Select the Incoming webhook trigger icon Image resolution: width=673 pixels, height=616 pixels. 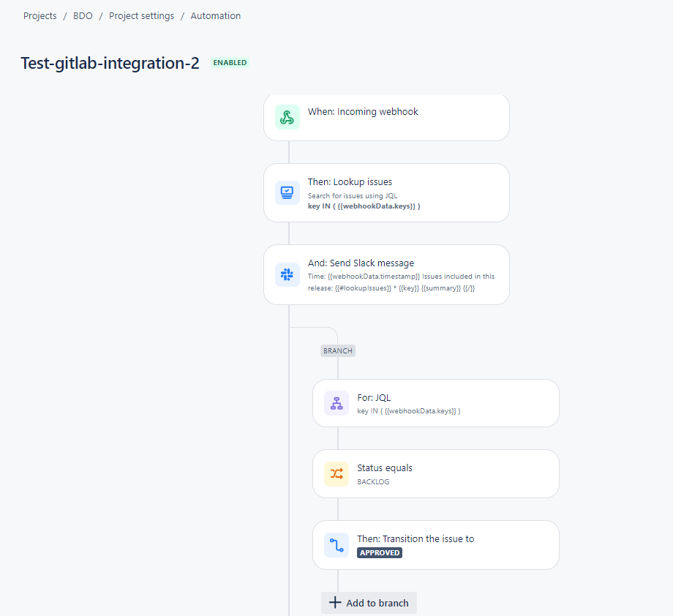[x=287, y=117]
